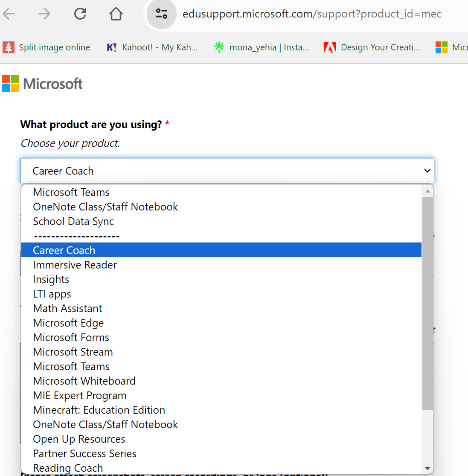This screenshot has width=468, height=476.
Task: Click the dropdown list scroll down arrow
Action: click(x=427, y=468)
